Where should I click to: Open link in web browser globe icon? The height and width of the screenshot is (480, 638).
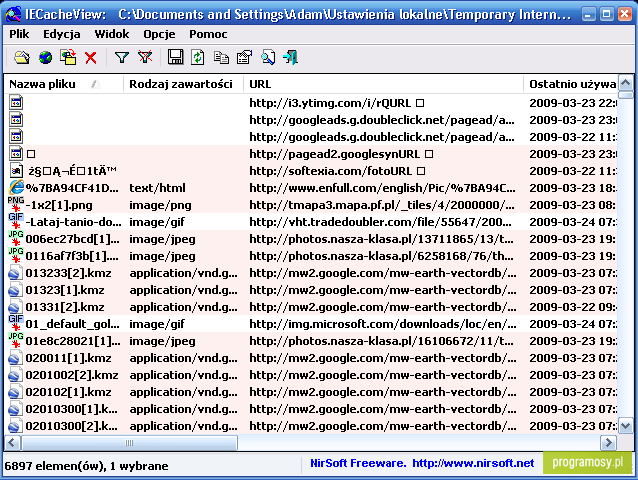pos(45,57)
